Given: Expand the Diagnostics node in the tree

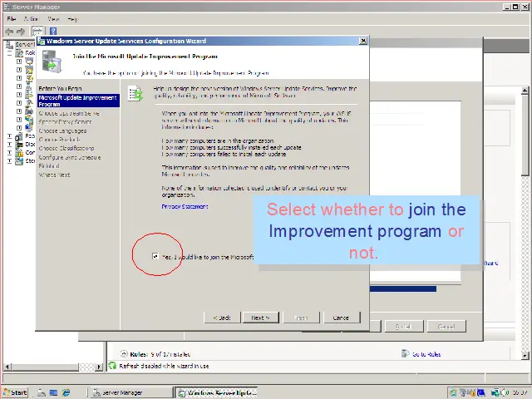Looking at the screenshot, I should coord(10,144).
